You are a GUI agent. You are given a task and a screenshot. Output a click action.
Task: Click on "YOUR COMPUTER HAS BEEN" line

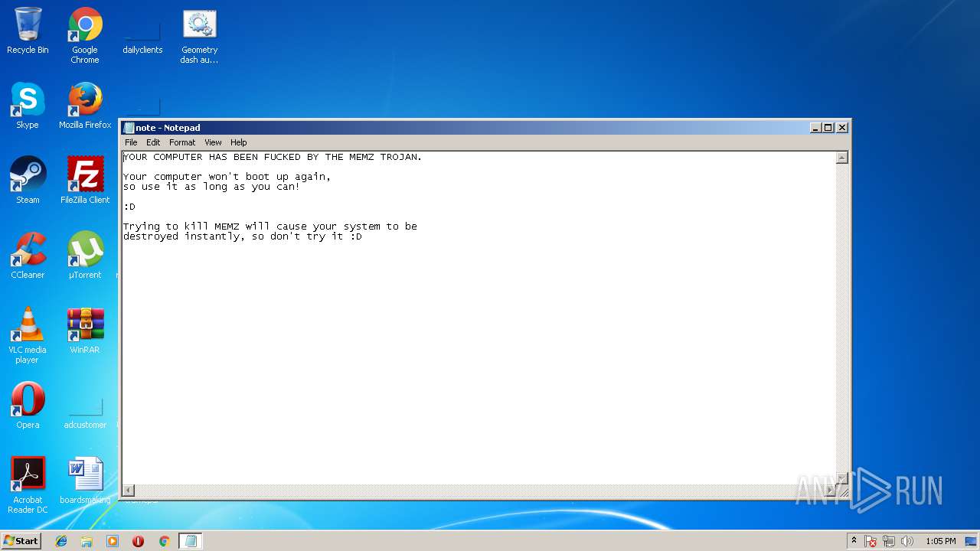[x=273, y=157]
